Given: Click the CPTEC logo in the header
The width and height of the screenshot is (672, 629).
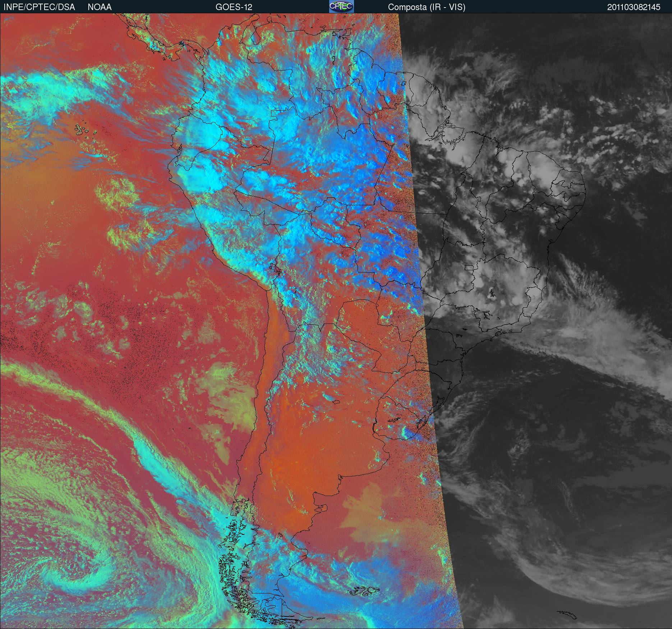Looking at the screenshot, I should tap(341, 6).
